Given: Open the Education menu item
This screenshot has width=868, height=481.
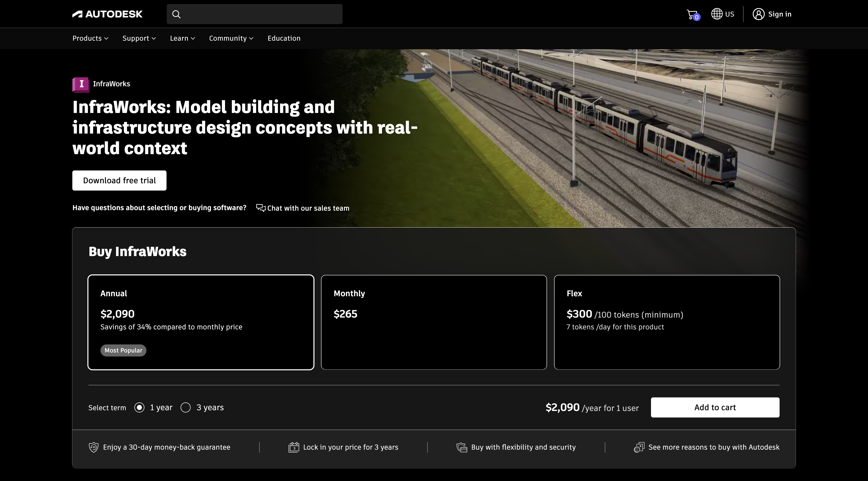Looking at the screenshot, I should click(284, 38).
